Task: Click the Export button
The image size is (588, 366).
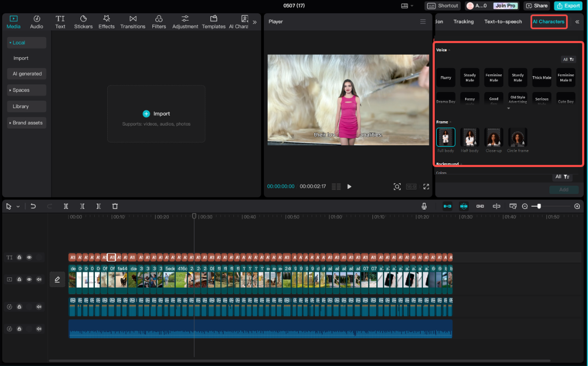Action: [x=568, y=6]
